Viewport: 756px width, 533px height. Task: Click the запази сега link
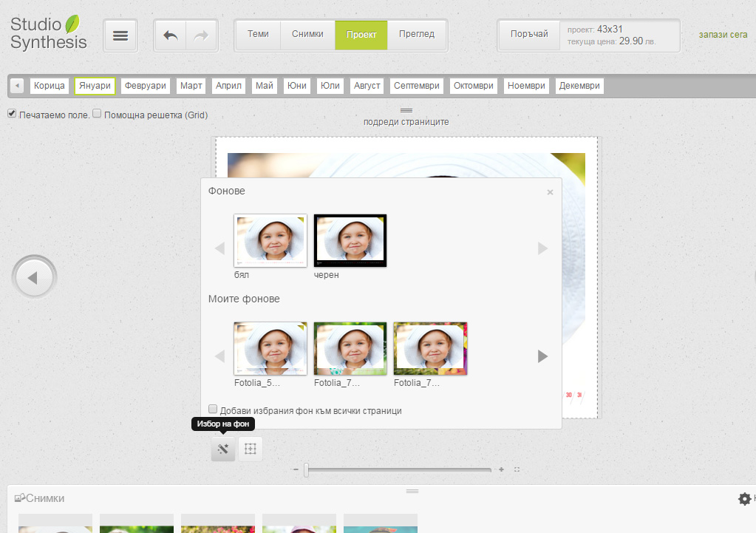coord(723,35)
